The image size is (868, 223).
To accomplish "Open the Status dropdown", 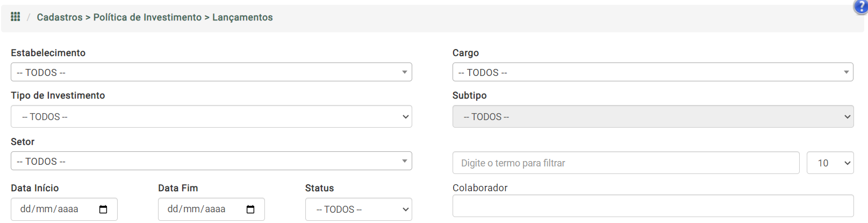I will point(358,209).
